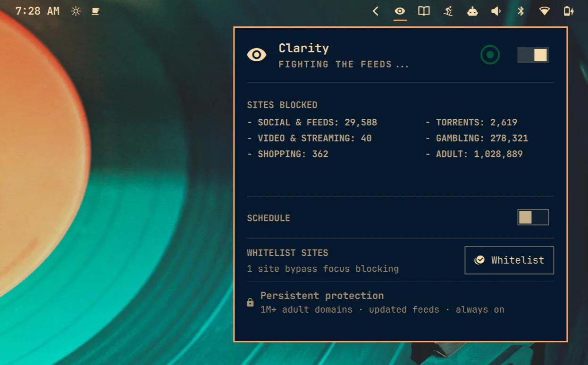
Task: Select the GAMBLING: 278,321 row
Action: (x=477, y=139)
